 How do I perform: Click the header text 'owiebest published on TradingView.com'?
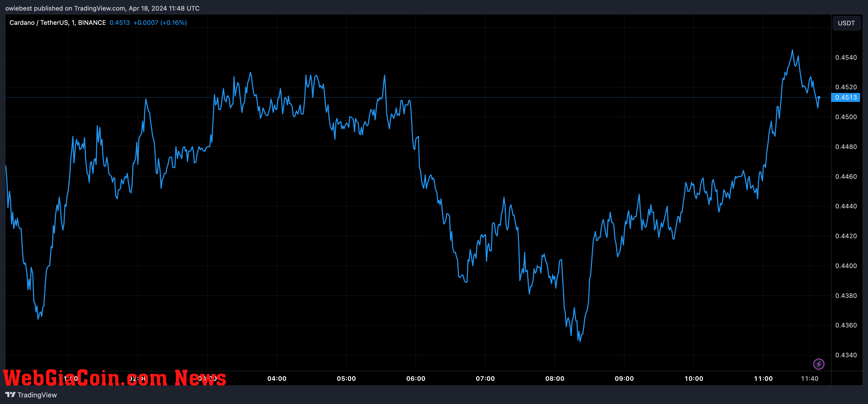(x=65, y=8)
